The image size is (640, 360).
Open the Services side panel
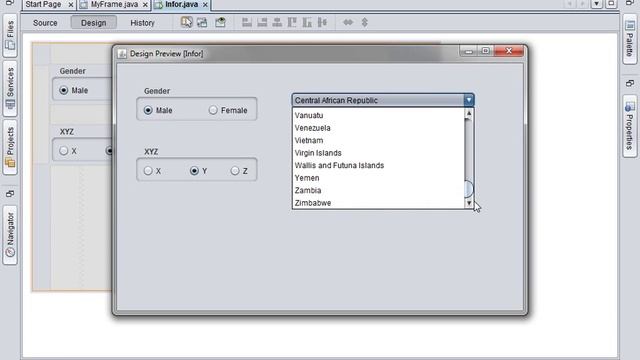(10, 89)
